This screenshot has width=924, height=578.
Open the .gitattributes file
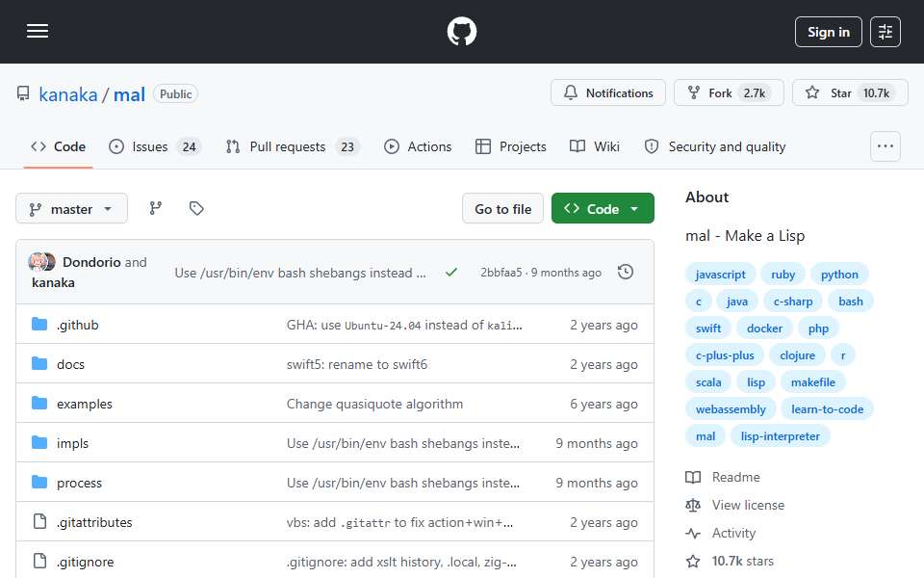[94, 522]
